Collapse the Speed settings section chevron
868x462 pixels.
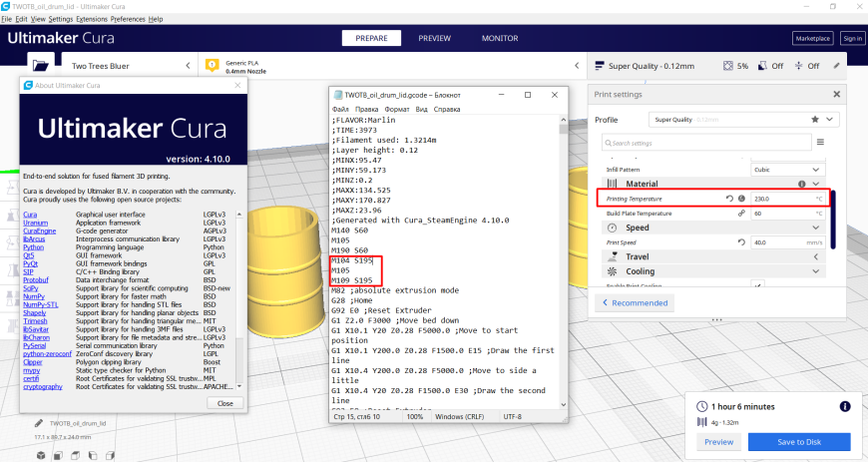[x=816, y=228]
